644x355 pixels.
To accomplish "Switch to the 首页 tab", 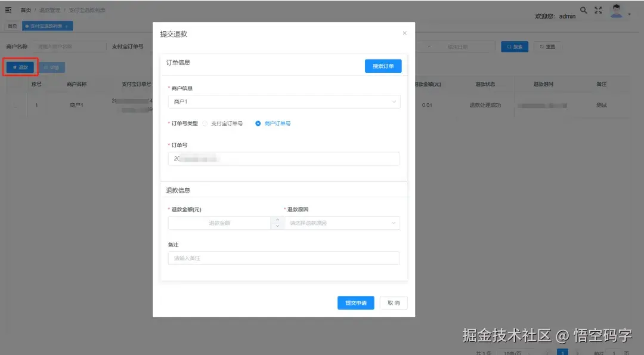I will (x=13, y=26).
